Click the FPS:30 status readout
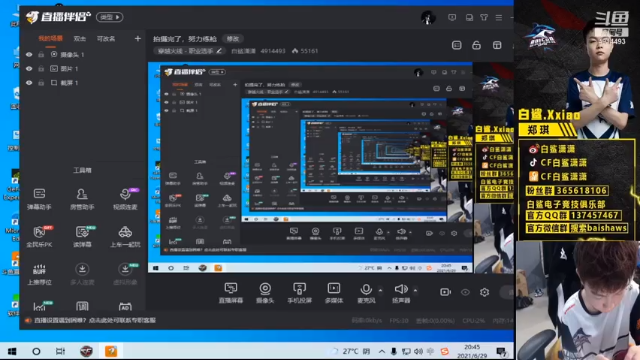The width and height of the screenshot is (640, 360). pos(399,321)
